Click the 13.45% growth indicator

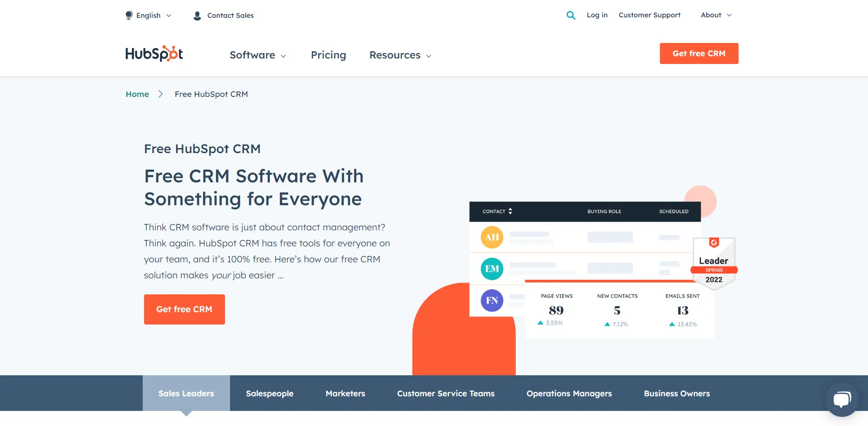[x=683, y=324]
